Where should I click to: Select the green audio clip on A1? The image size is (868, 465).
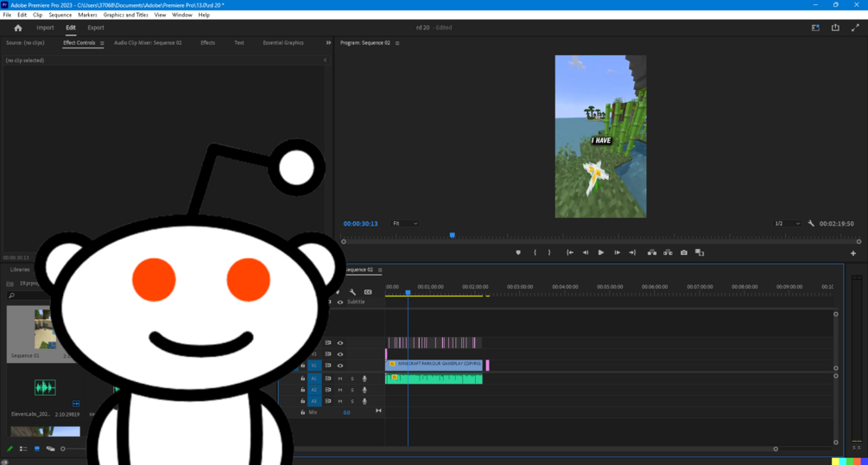point(434,379)
